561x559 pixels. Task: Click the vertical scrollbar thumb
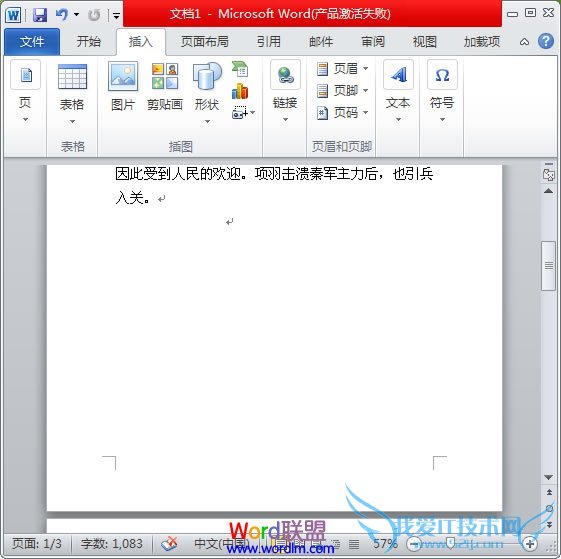548,266
